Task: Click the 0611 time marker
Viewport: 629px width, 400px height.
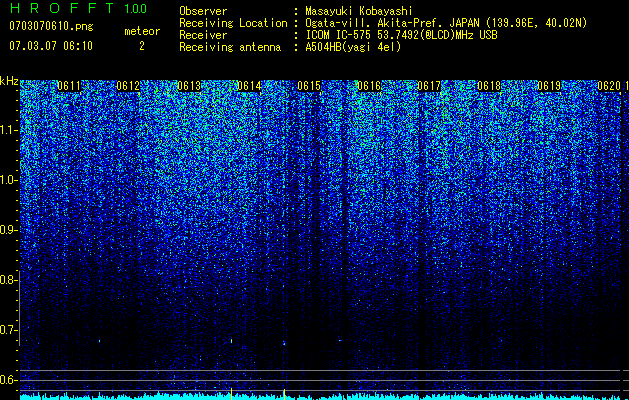Action: tap(69, 86)
